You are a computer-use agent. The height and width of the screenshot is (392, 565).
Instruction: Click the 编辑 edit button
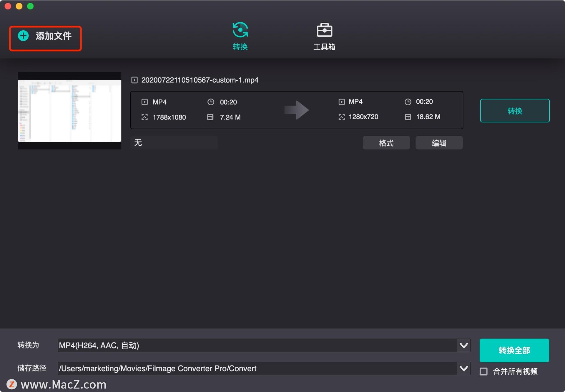[439, 143]
